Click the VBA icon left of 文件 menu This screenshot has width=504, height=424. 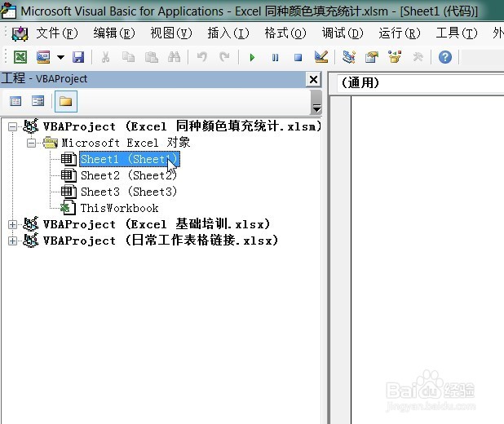(x=20, y=33)
